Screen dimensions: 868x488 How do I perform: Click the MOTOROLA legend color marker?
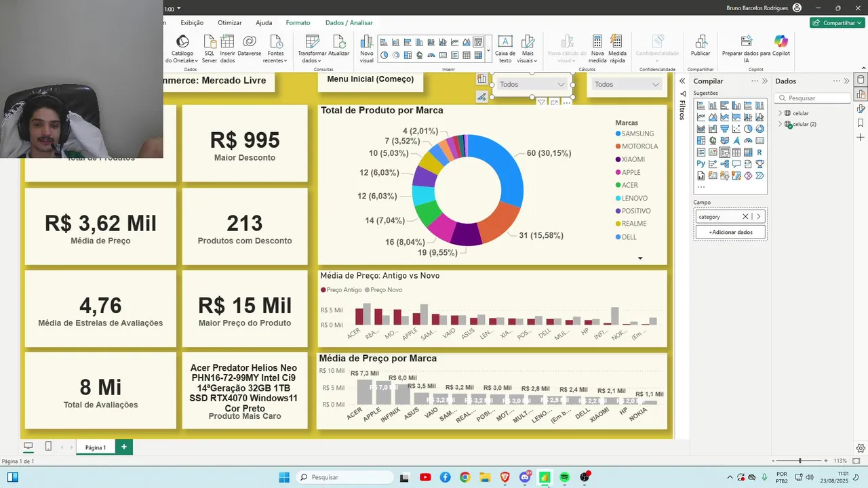(618, 146)
